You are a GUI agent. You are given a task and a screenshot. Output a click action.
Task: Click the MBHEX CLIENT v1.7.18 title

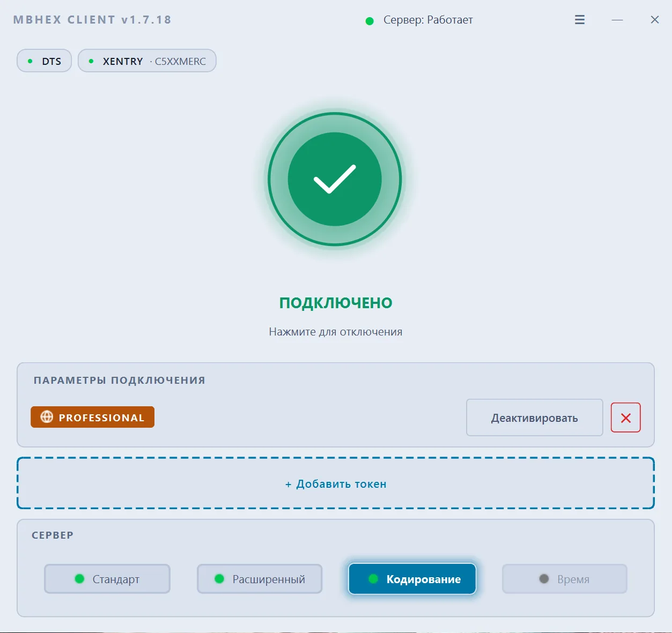pyautogui.click(x=92, y=20)
